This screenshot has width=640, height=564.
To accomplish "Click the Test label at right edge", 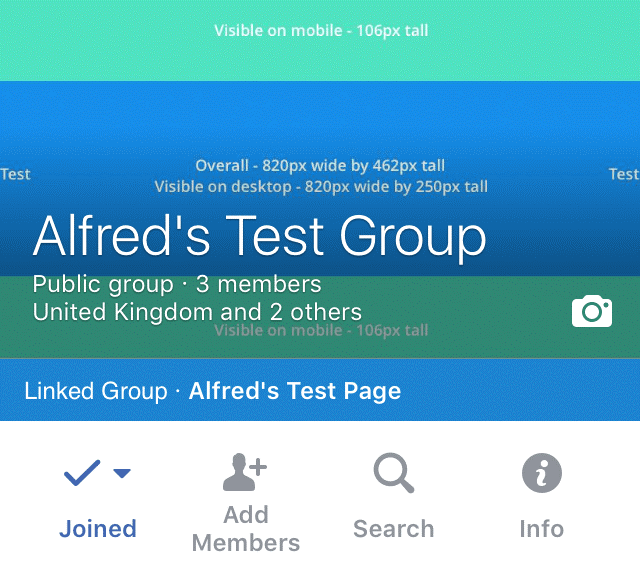I will [624, 174].
